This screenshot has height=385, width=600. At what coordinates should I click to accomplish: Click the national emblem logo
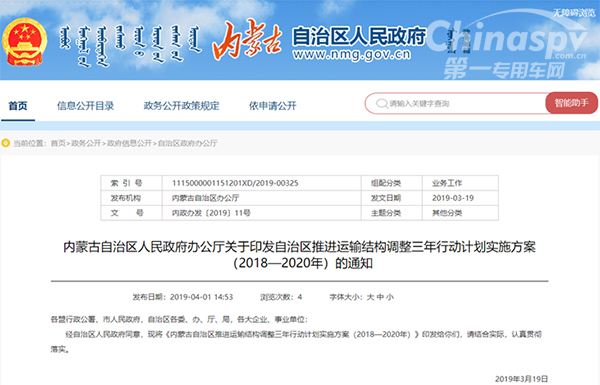pyautogui.click(x=24, y=42)
